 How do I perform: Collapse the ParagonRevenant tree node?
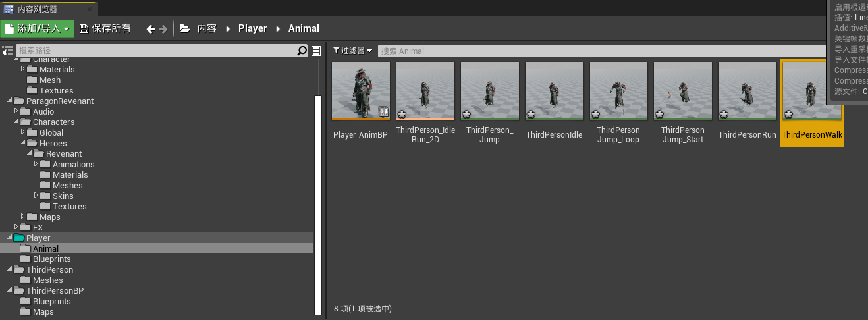(x=9, y=101)
